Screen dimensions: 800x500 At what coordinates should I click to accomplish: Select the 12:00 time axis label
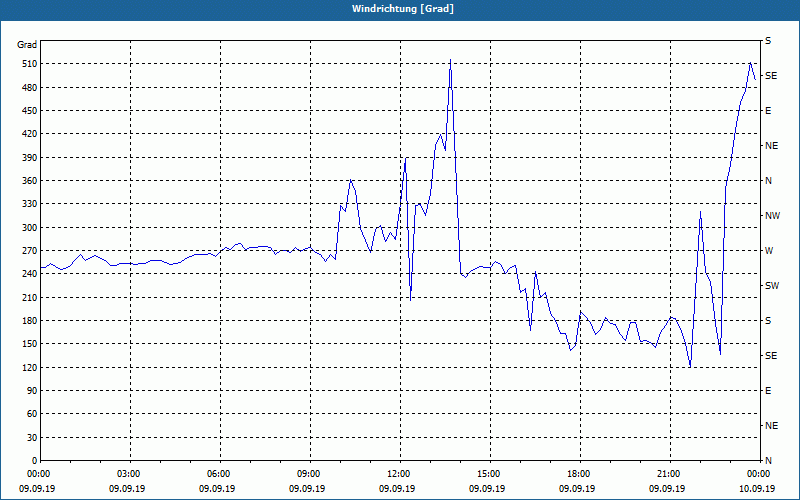pos(400,474)
